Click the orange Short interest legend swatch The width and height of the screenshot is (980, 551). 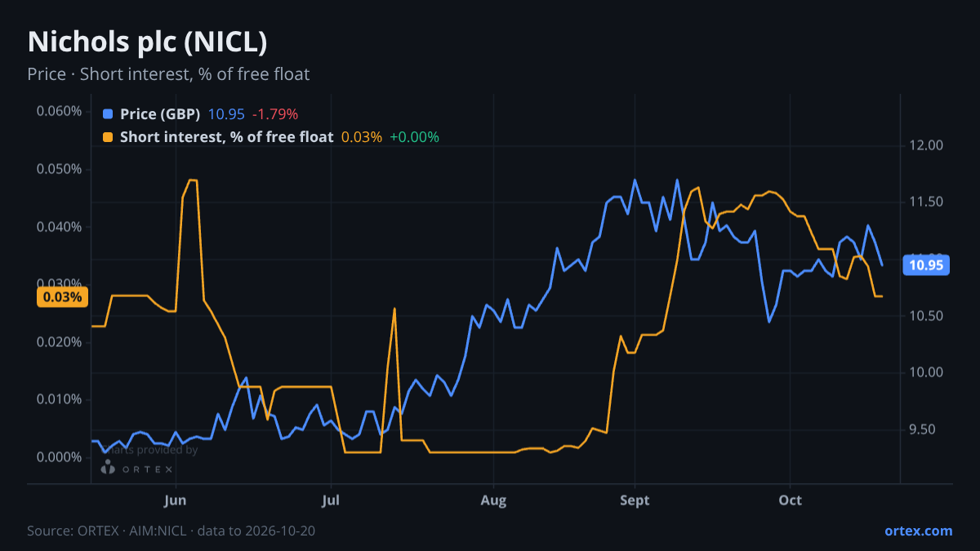[108, 137]
